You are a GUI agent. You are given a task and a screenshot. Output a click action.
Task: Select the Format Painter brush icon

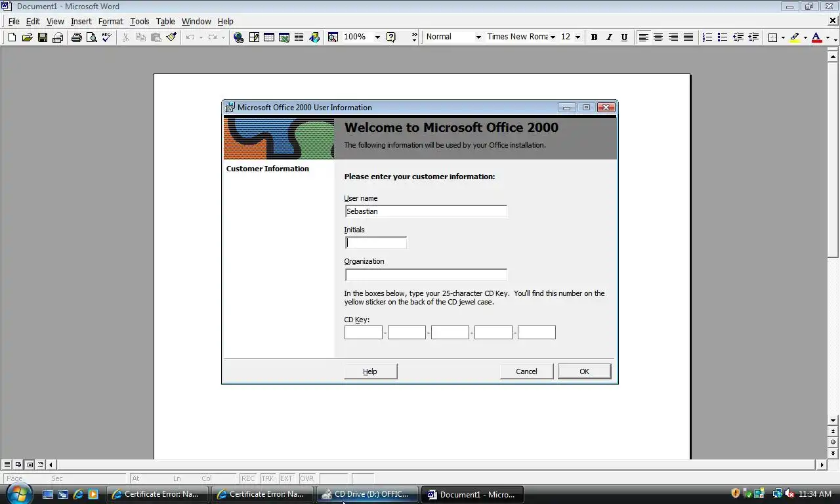click(171, 37)
